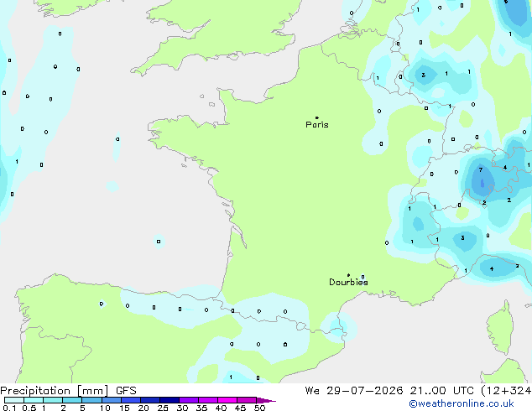Click the Dourbies location dot
The width and height of the screenshot is (532, 411).
(x=348, y=275)
